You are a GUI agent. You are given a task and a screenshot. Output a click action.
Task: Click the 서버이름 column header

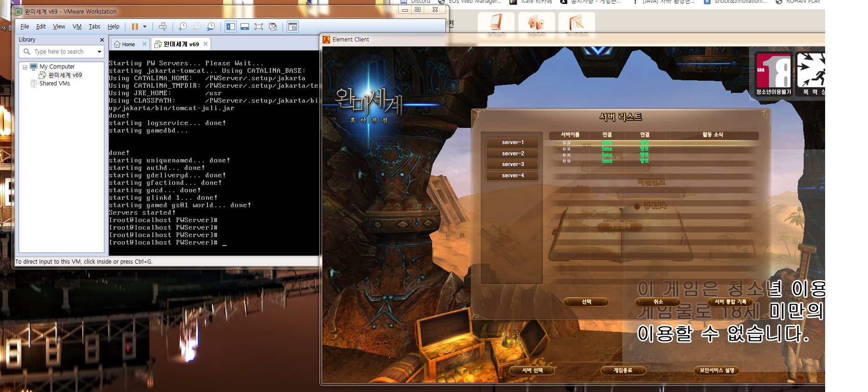coord(570,135)
